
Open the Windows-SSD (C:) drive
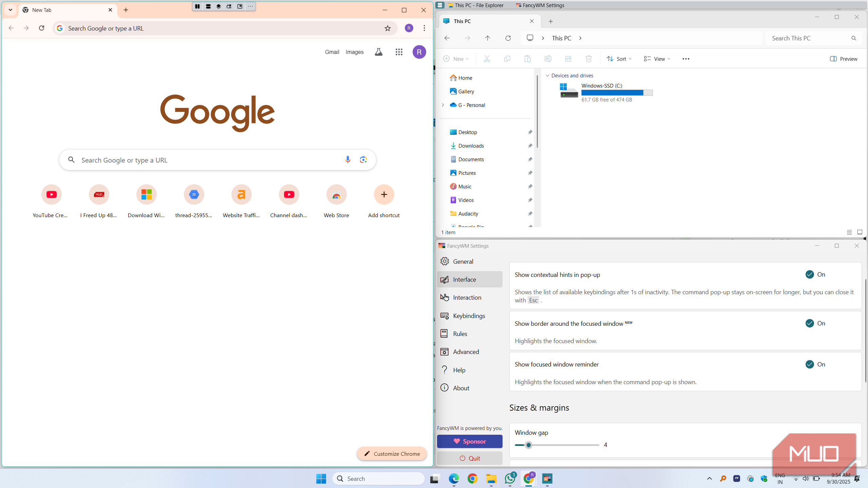click(x=606, y=93)
